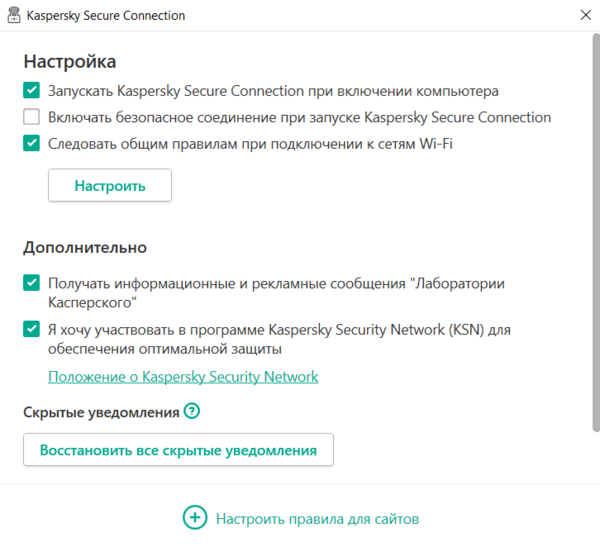The height and width of the screenshot is (547, 600).
Task: Click the Настроить правила для сайтов text
Action: pyautogui.click(x=317, y=519)
